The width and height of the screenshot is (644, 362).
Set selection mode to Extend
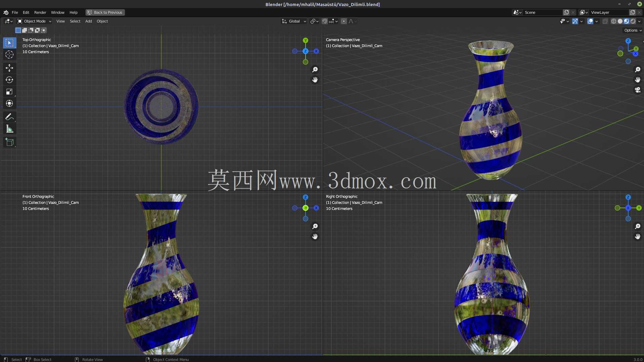[25, 30]
